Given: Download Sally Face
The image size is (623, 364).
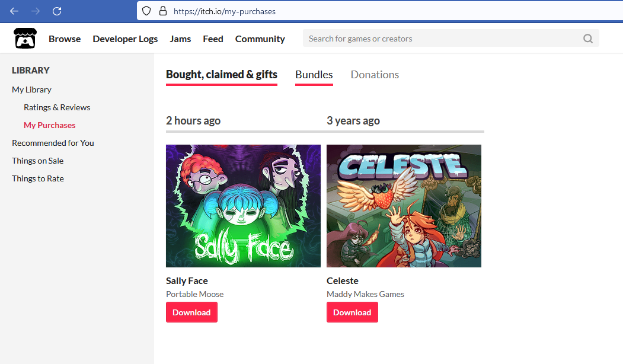Looking at the screenshot, I should click(x=191, y=312).
